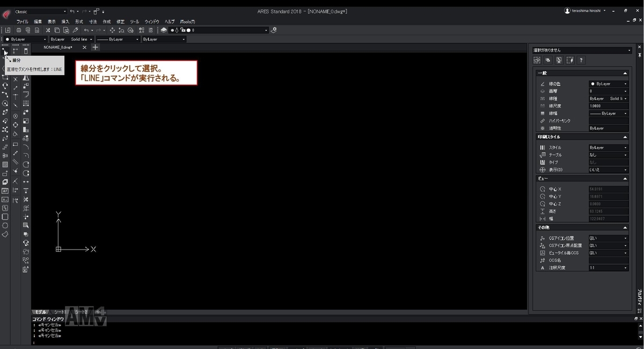Click the CCS名 value field

609,260
